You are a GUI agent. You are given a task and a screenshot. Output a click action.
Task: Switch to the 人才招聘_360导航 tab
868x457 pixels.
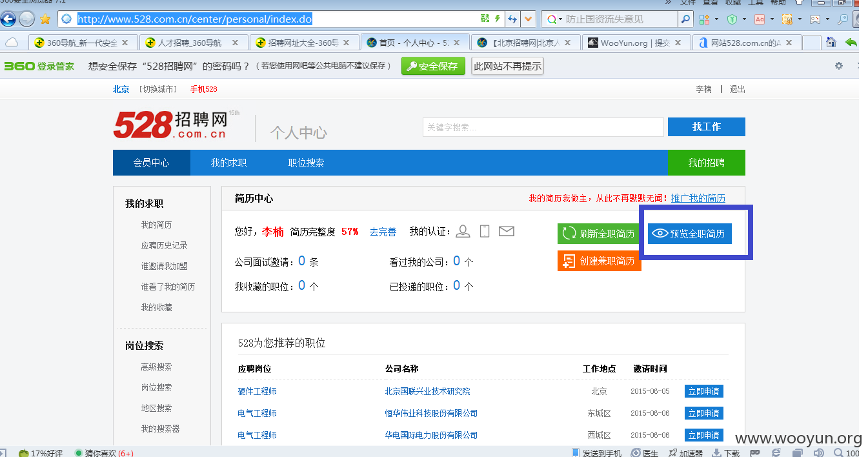(x=193, y=43)
